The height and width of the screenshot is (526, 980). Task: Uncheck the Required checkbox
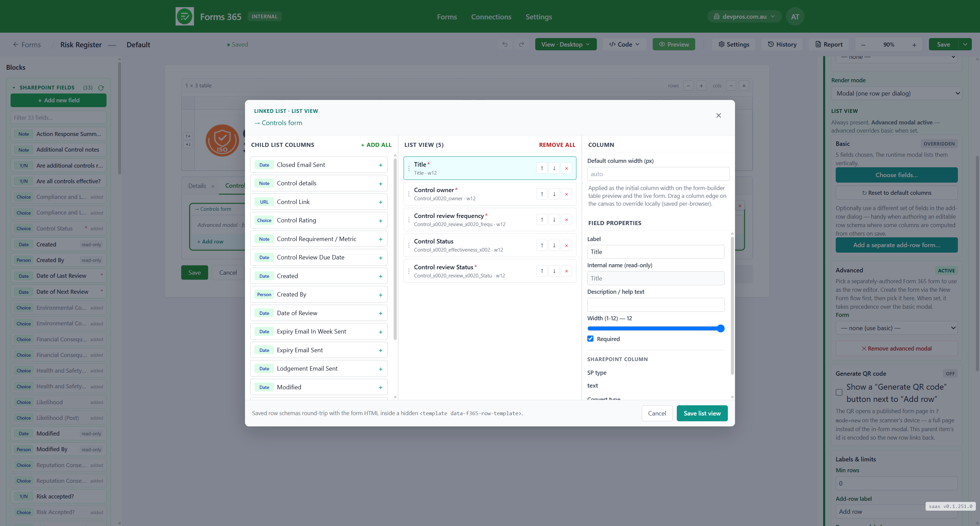pyautogui.click(x=590, y=339)
